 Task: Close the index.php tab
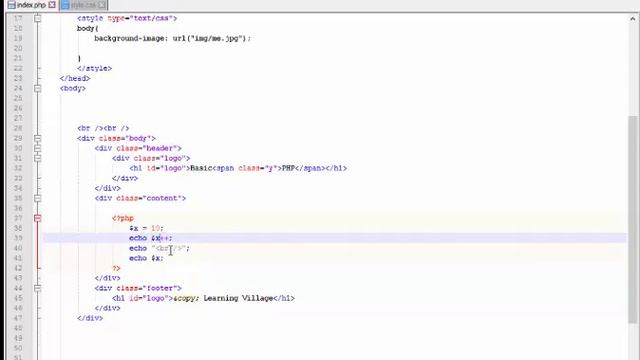click(52, 5)
